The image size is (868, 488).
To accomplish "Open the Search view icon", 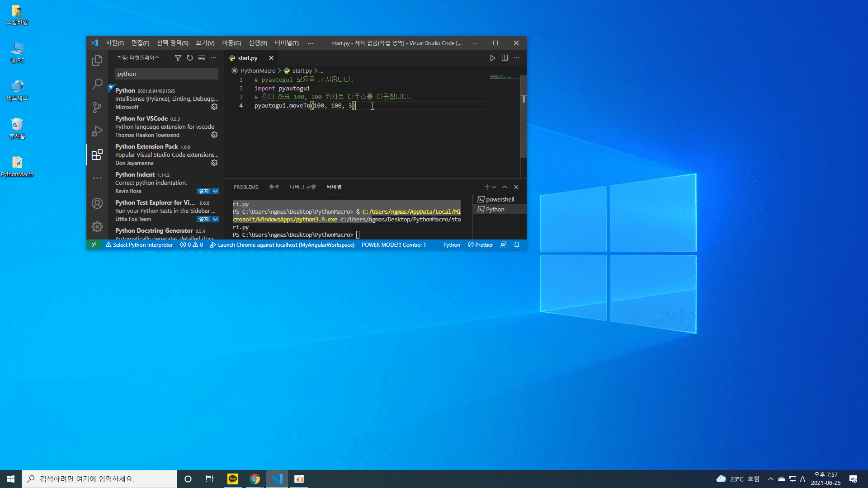I will tap(97, 84).
